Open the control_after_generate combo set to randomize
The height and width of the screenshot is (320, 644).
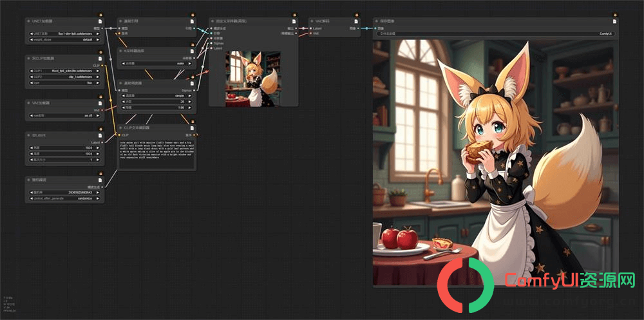click(x=64, y=198)
